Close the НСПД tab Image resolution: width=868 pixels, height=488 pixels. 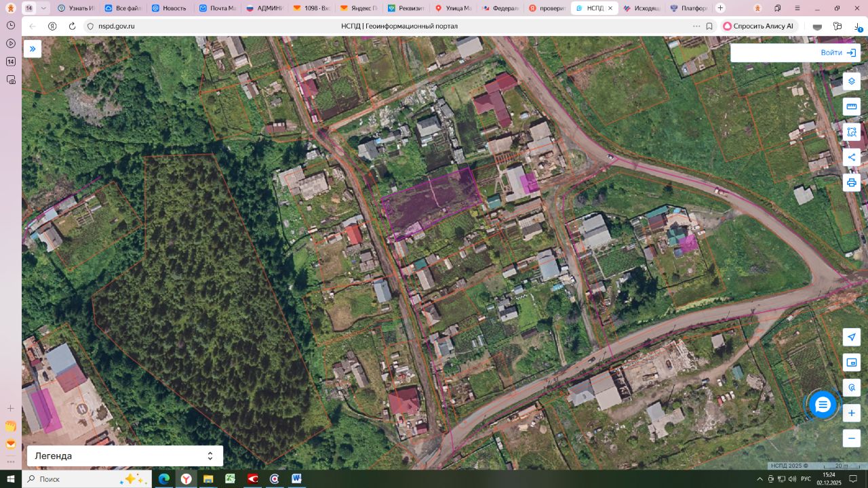(x=610, y=8)
